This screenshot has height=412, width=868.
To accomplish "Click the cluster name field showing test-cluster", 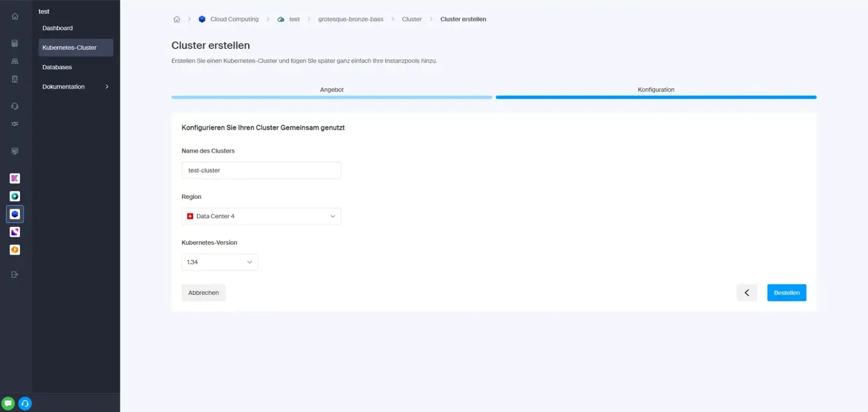I will (261, 170).
